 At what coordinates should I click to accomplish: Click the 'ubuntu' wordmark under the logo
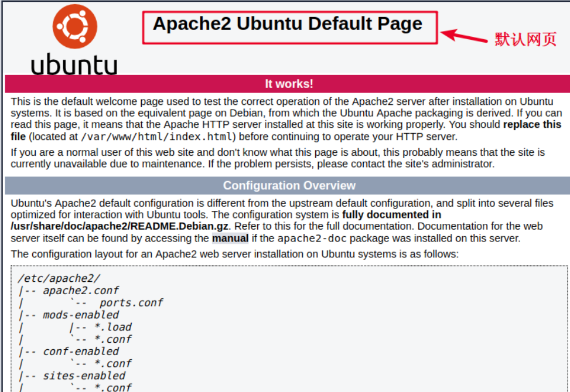click(x=74, y=64)
